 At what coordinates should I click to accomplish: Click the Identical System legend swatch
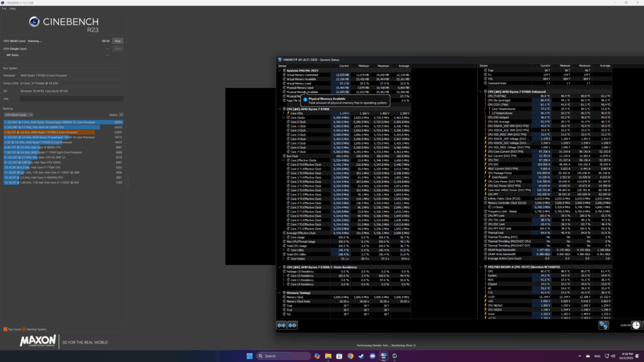24,329
